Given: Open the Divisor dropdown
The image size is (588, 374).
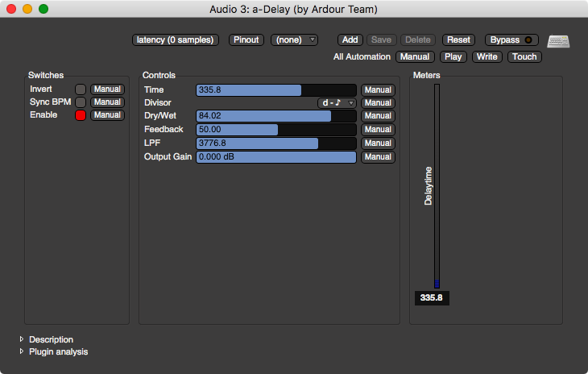Looking at the screenshot, I should point(337,103).
